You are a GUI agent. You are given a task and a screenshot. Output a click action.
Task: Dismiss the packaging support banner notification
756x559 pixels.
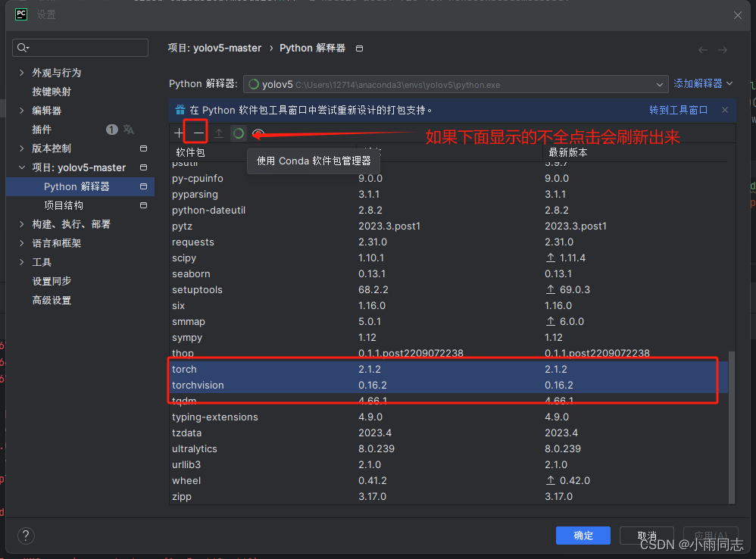724,109
